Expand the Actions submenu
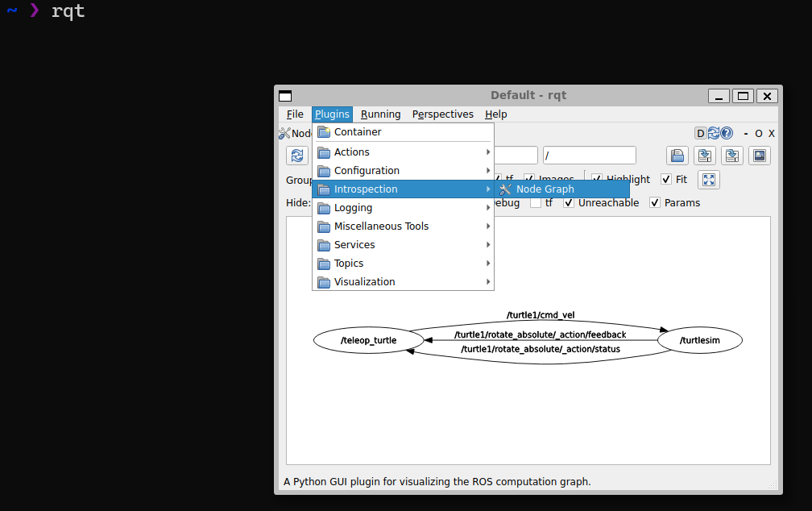This screenshot has width=812, height=511. coord(403,152)
